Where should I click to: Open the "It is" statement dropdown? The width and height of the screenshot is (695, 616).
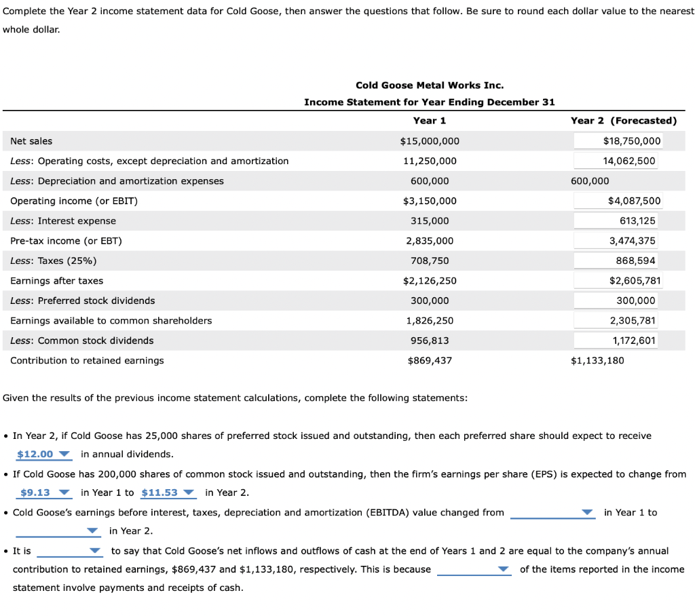tap(70, 550)
